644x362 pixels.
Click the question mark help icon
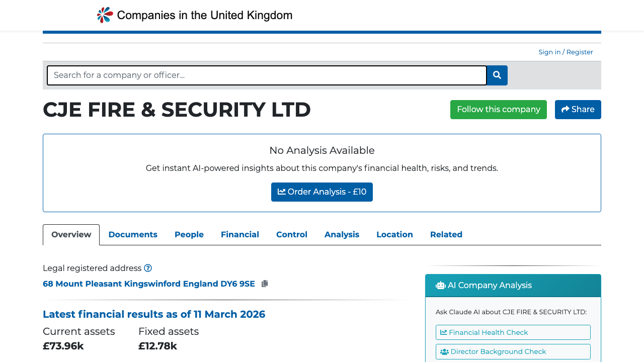[148, 268]
